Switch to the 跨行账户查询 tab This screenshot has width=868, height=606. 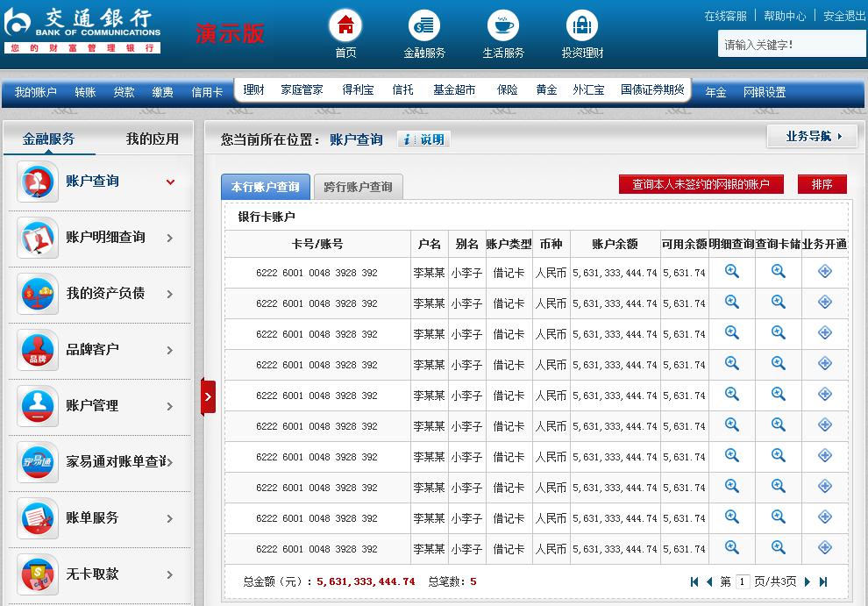[x=358, y=187]
